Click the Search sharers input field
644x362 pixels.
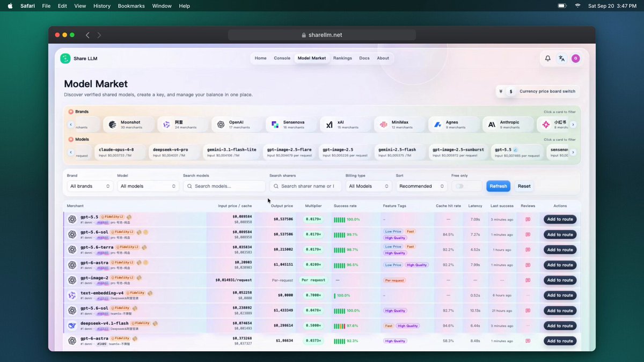pyautogui.click(x=305, y=186)
